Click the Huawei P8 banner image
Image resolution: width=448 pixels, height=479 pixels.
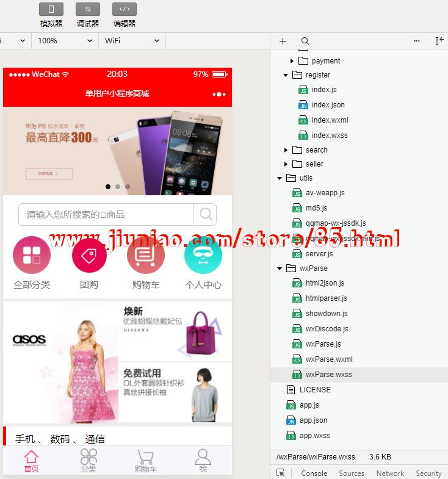click(x=118, y=151)
